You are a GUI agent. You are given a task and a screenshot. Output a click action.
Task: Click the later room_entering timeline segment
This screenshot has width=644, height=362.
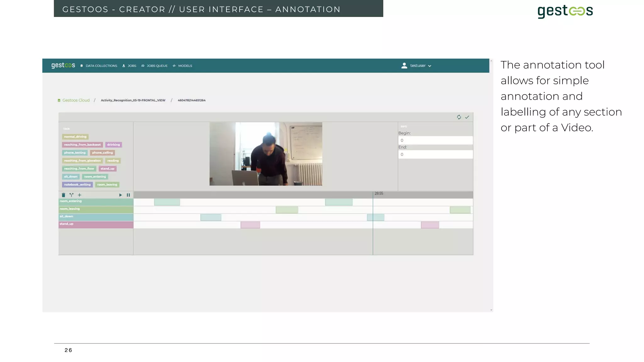[x=339, y=202]
